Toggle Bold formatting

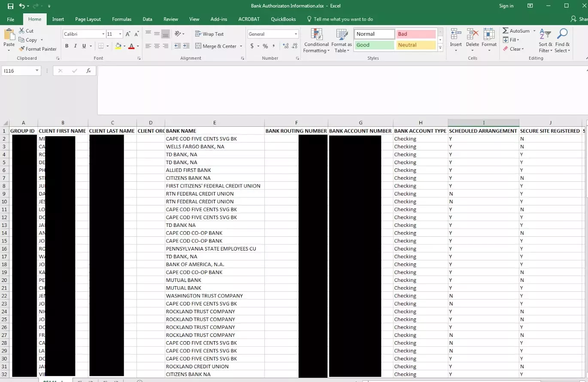click(67, 46)
